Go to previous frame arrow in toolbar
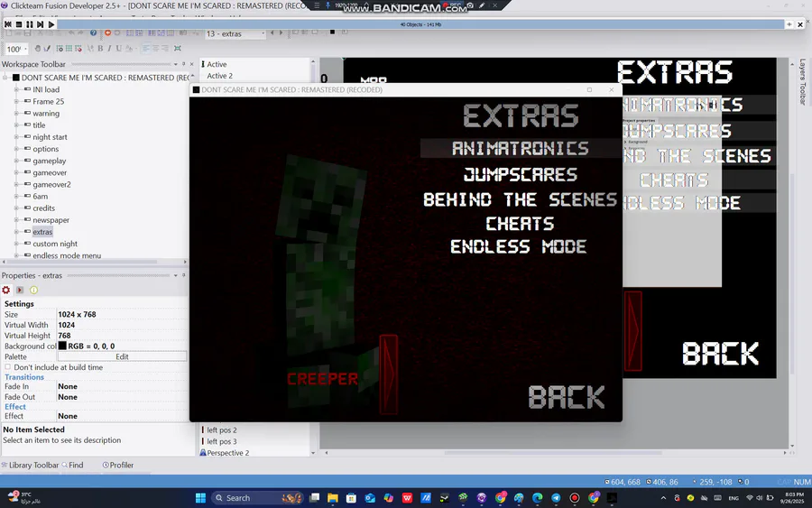The width and height of the screenshot is (812, 508). 272,33
